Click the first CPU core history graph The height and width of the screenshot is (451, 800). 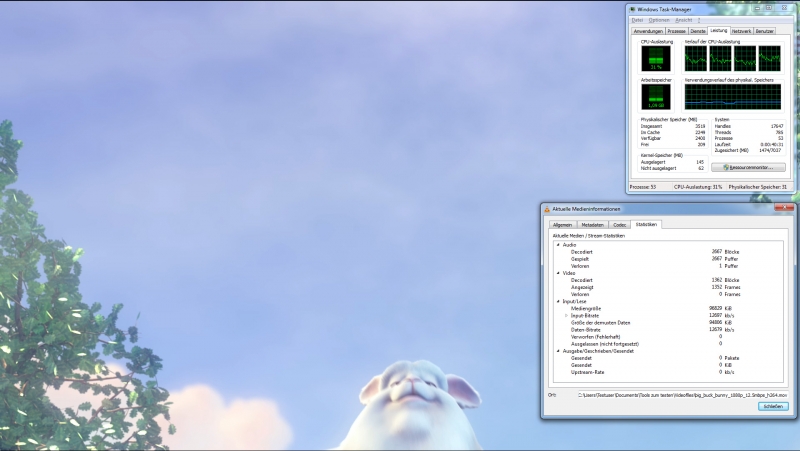[695, 58]
